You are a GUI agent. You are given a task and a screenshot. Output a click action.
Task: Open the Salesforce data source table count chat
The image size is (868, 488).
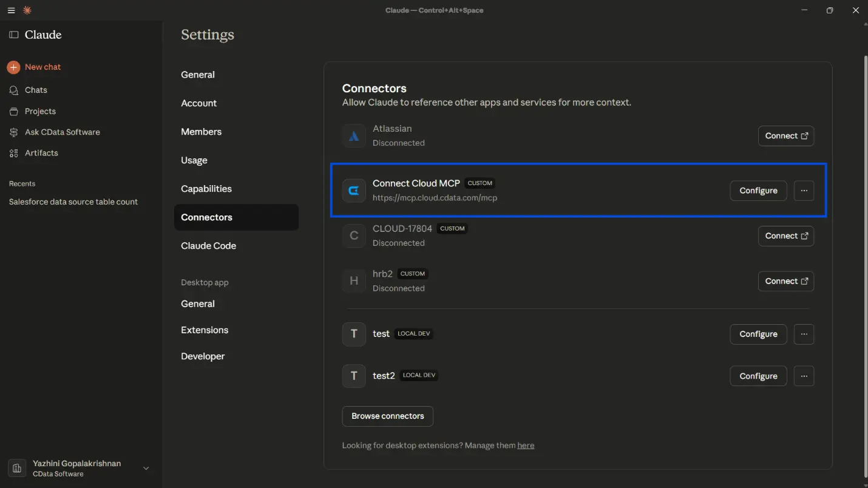[73, 202]
